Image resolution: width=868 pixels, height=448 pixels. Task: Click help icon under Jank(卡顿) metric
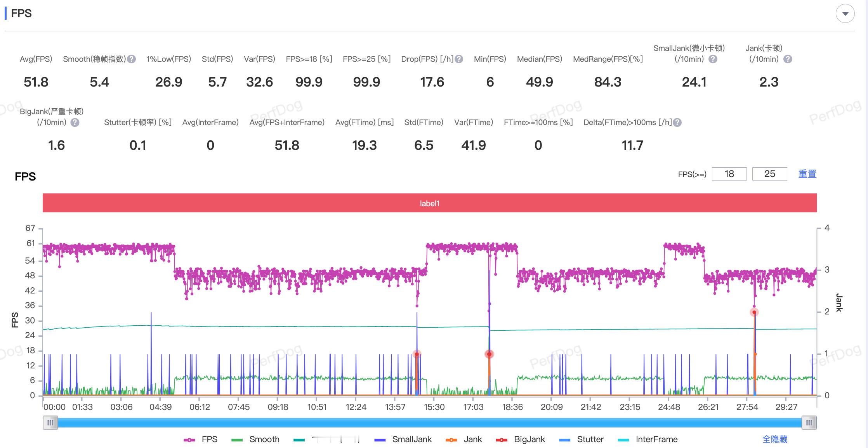click(788, 59)
